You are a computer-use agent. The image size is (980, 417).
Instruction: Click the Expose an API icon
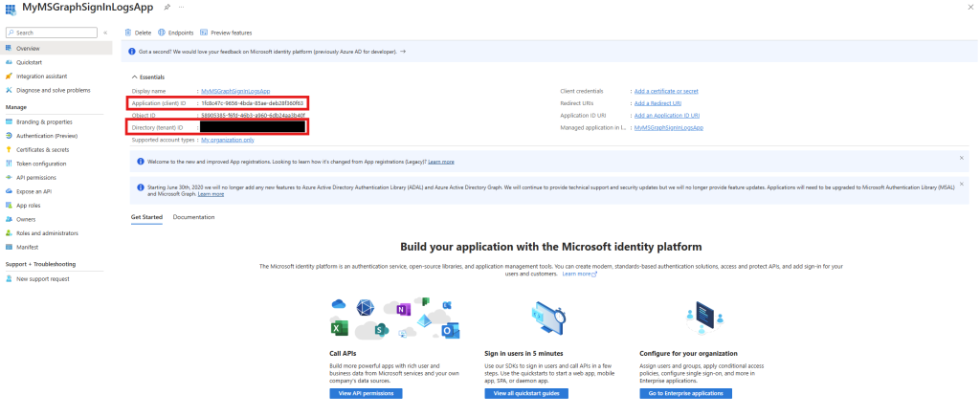pos(9,191)
